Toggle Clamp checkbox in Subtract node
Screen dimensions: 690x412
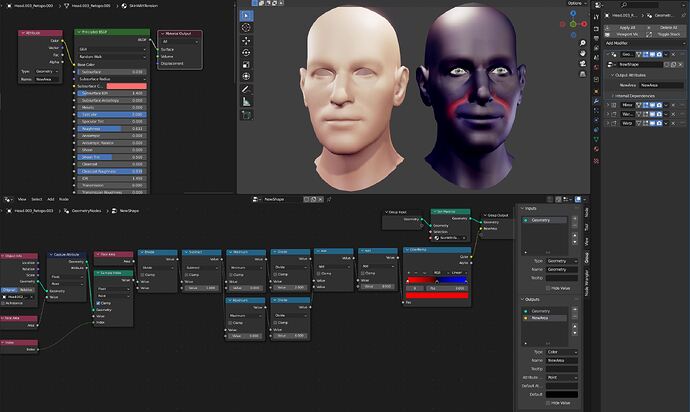point(187,275)
